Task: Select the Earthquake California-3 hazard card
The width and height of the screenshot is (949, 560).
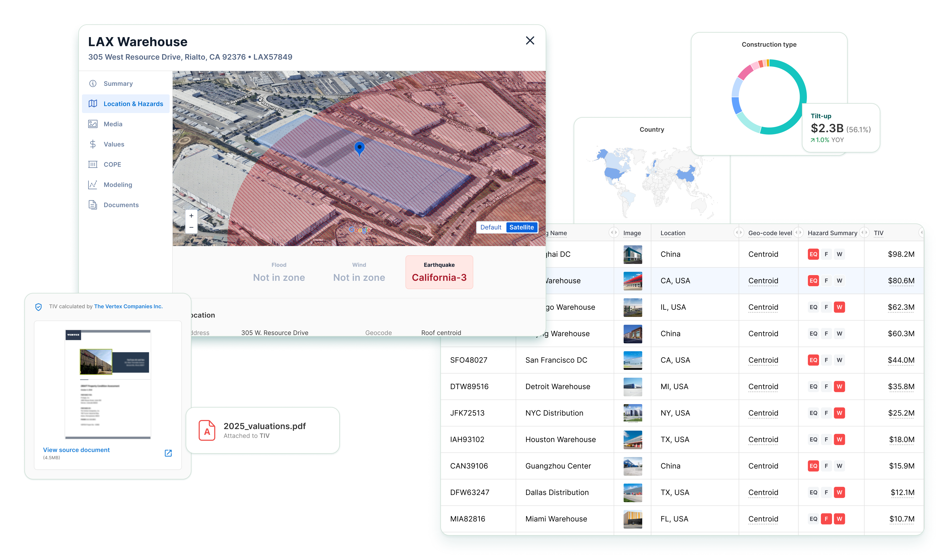Action: tap(439, 272)
